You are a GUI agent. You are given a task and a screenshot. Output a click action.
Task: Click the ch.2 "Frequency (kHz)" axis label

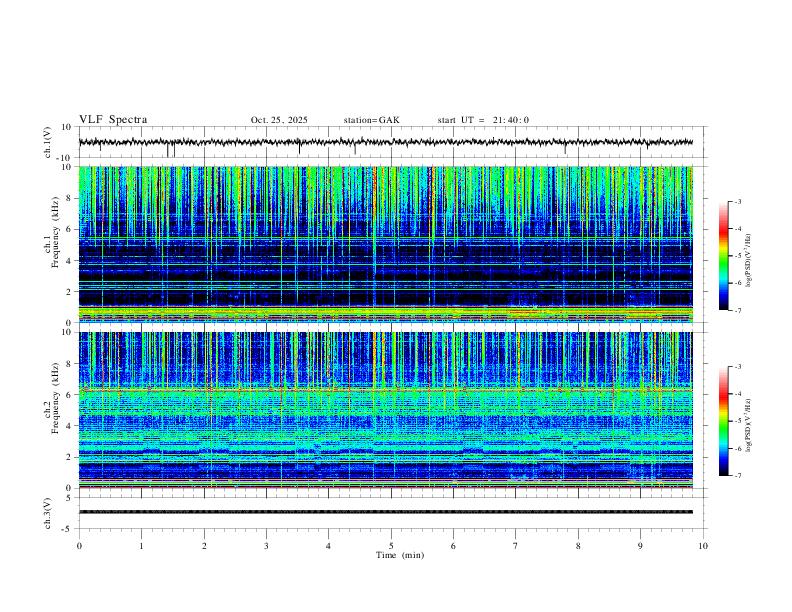[x=56, y=398]
